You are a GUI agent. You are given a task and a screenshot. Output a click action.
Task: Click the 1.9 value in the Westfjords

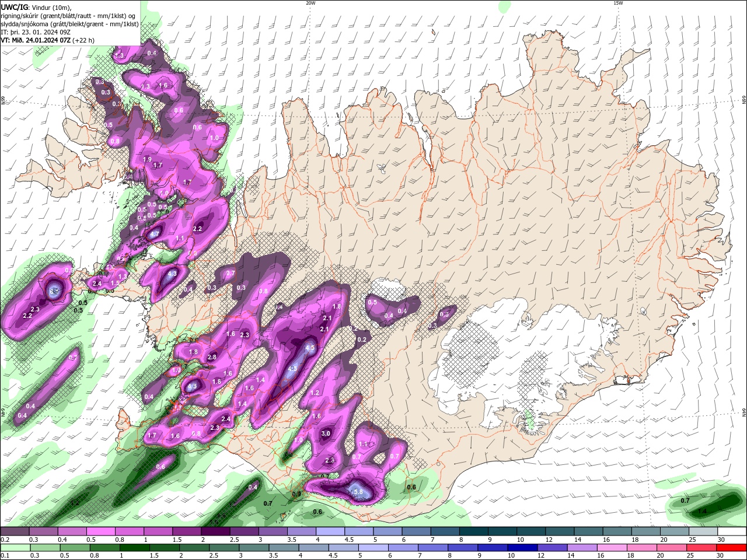[x=147, y=159]
